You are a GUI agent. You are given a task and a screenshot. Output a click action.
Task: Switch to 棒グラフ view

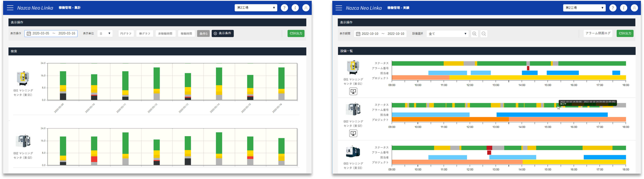(x=144, y=33)
